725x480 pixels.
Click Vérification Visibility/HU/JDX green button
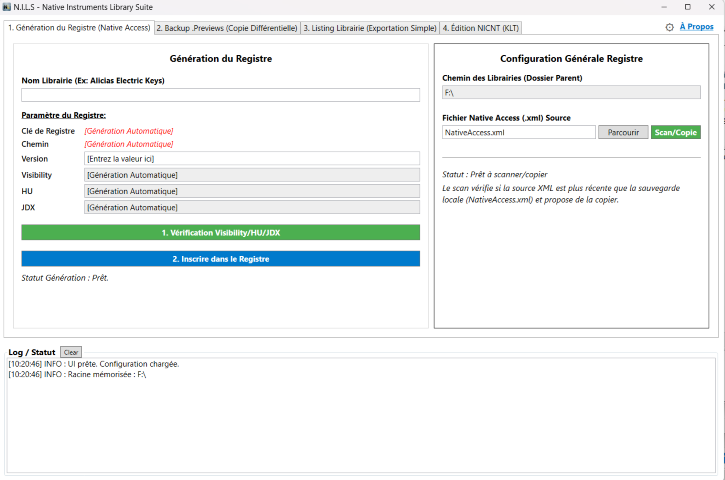coord(221,233)
